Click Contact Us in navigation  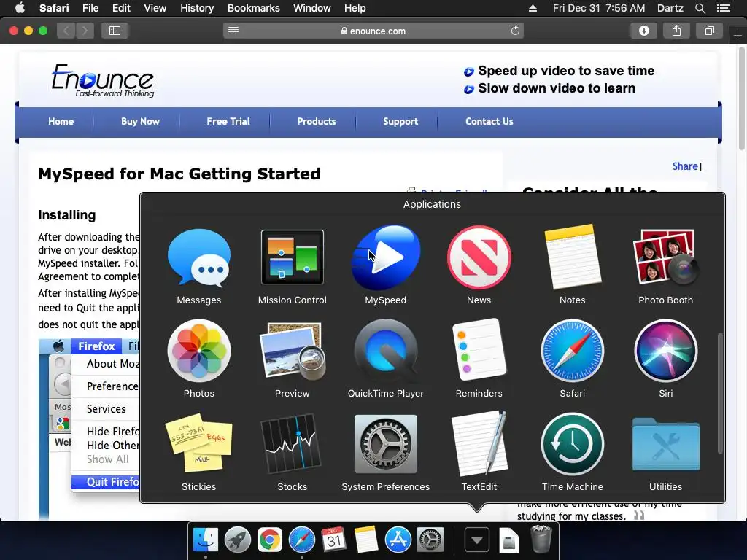coord(489,122)
